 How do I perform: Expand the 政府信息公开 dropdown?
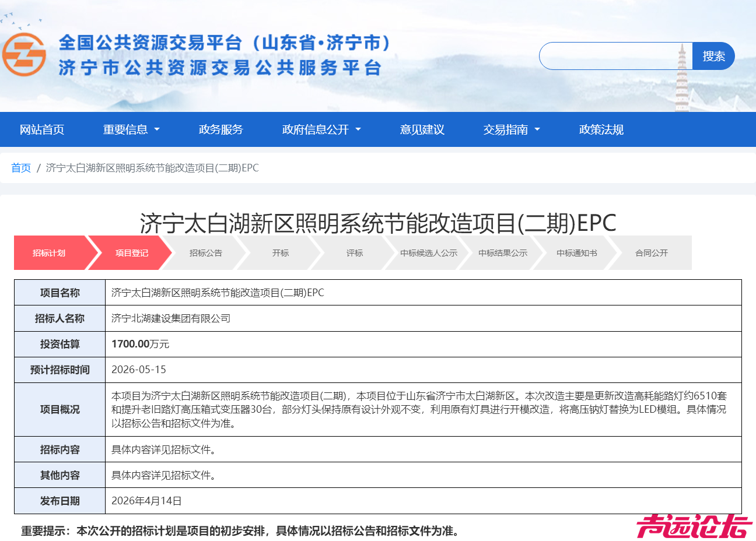pyautogui.click(x=318, y=129)
